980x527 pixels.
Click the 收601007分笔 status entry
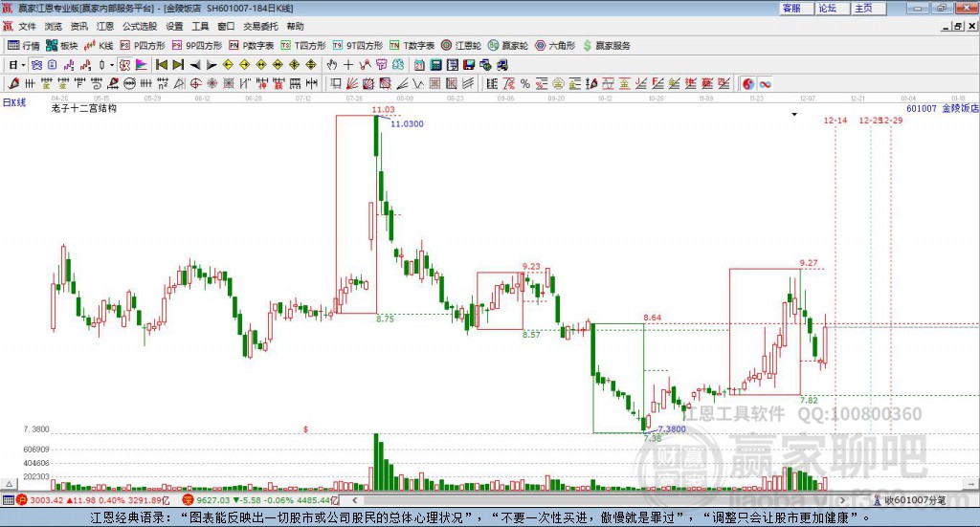pyautogui.click(x=910, y=500)
